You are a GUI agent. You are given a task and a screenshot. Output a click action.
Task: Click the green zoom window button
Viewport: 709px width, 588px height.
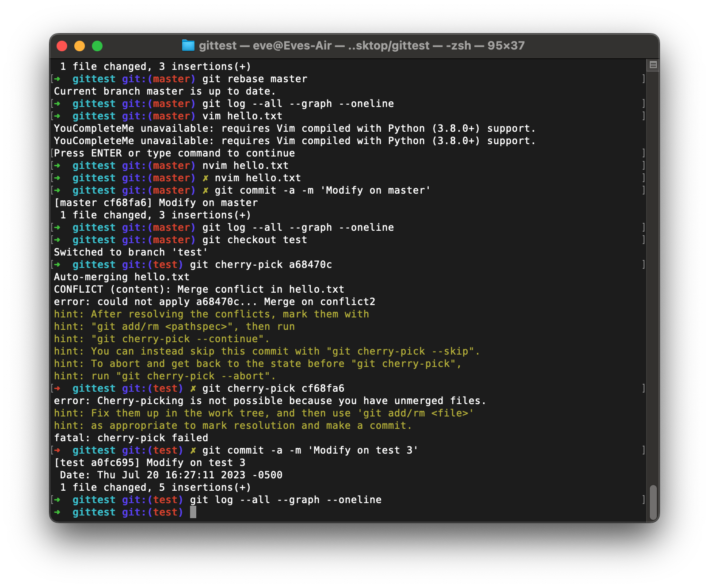(x=97, y=46)
